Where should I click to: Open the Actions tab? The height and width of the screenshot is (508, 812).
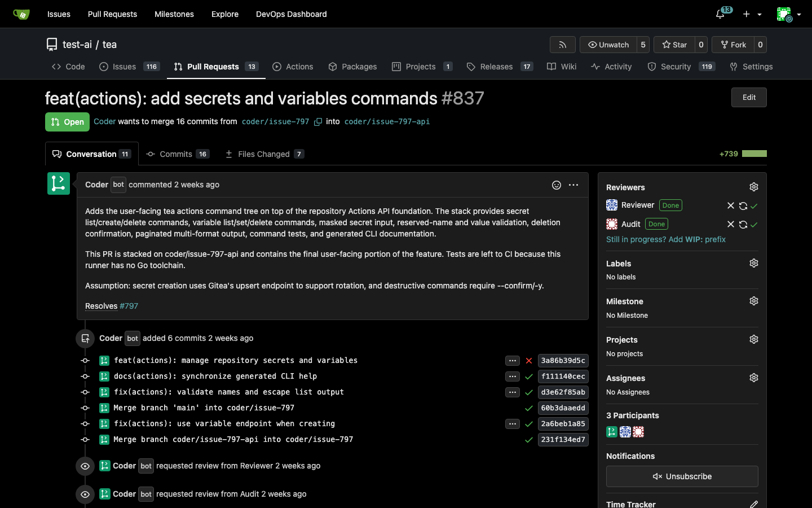coord(293,67)
